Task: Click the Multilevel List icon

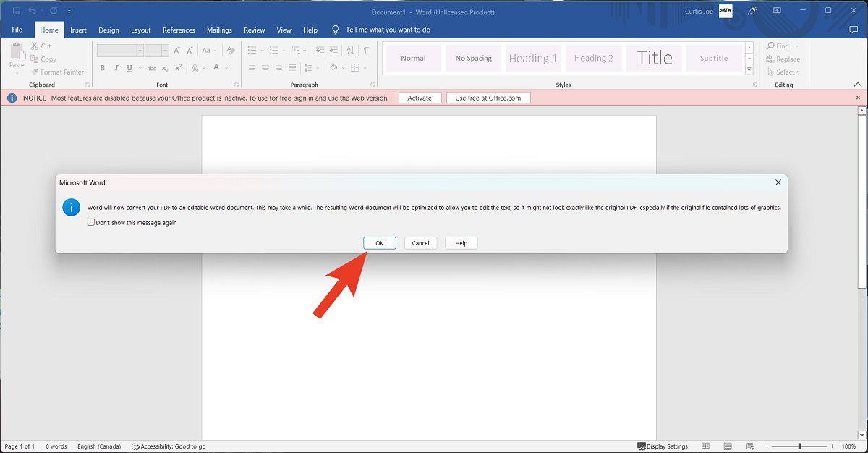Action: 297,51
